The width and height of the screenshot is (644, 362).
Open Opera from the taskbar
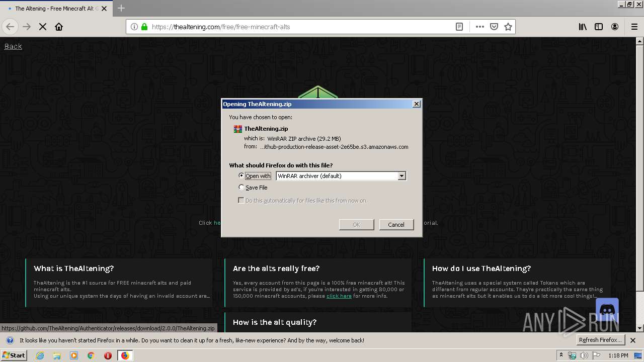(x=108, y=355)
